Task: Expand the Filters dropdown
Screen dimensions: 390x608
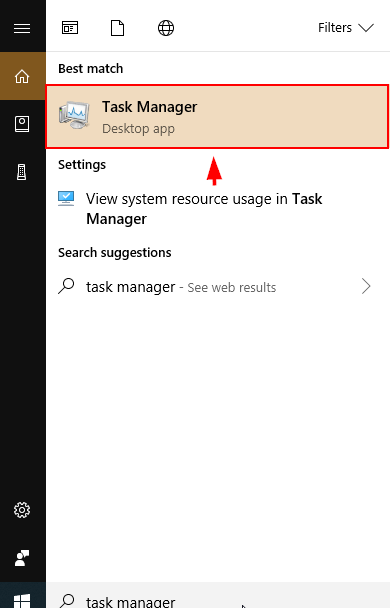Action: click(346, 28)
